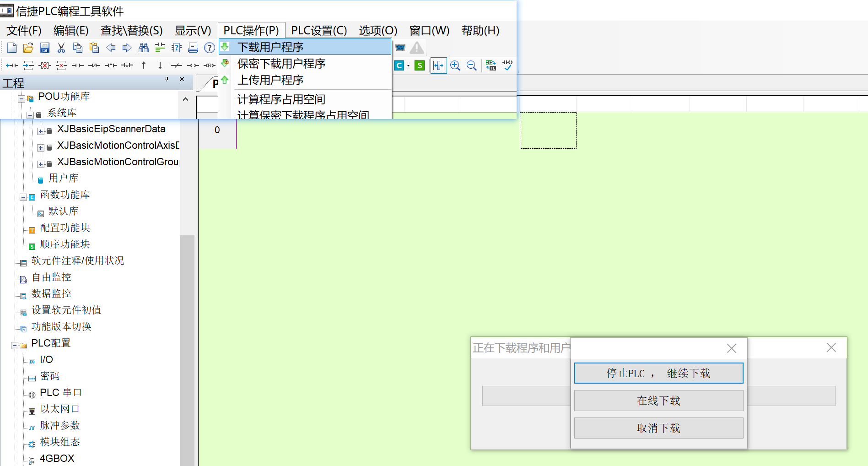868x466 pixels.
Task: Expand XJBasicMotionControlAxis tree node
Action: point(41,148)
